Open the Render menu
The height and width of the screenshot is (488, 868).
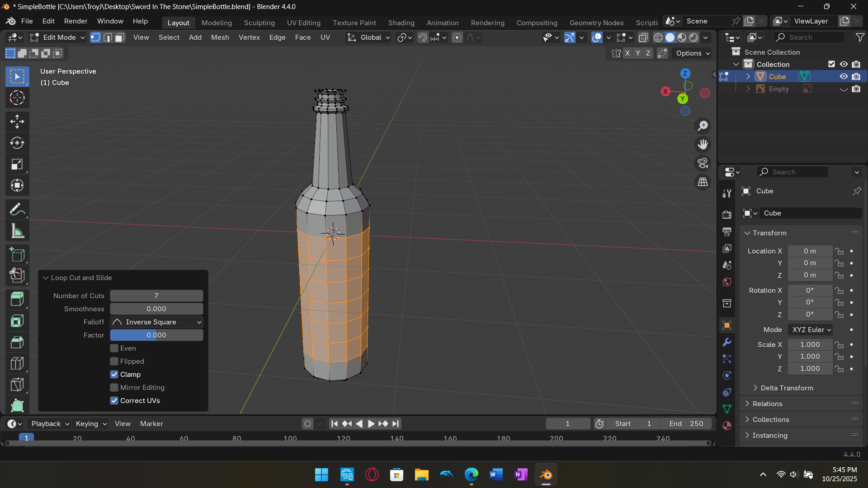point(75,21)
